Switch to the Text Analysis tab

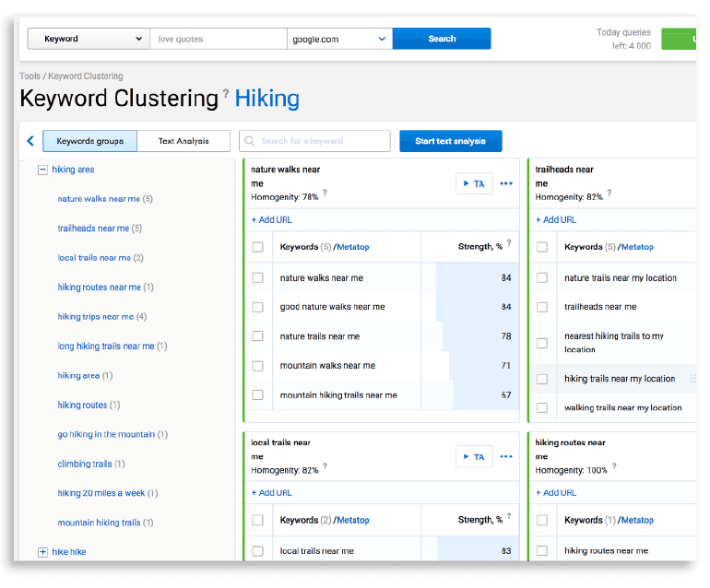[x=183, y=141]
